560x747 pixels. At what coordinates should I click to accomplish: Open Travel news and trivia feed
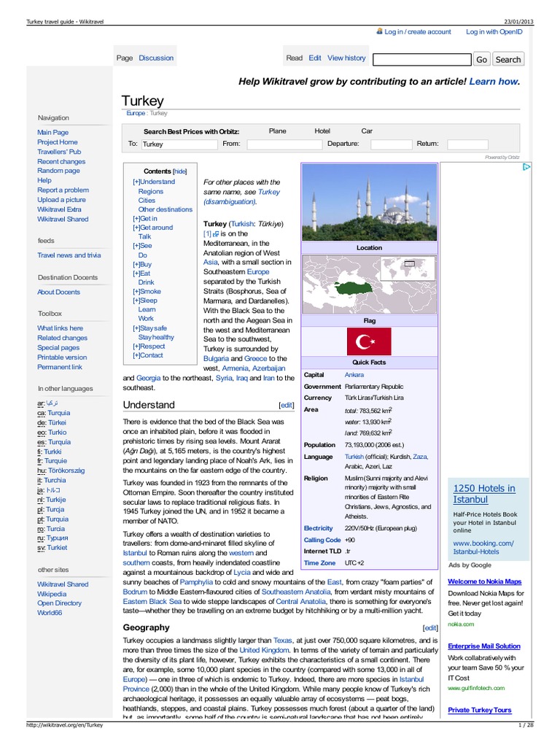pos(69,255)
